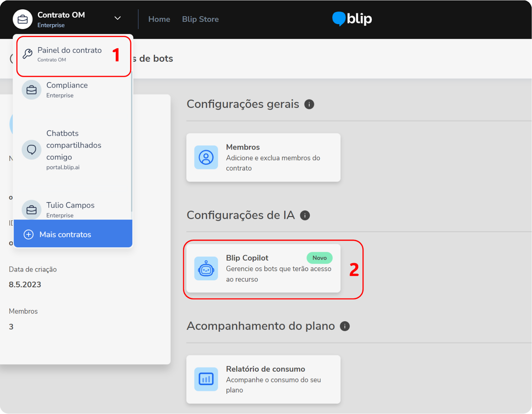Click the Membros person icon
532x414 pixels.
[x=206, y=157]
